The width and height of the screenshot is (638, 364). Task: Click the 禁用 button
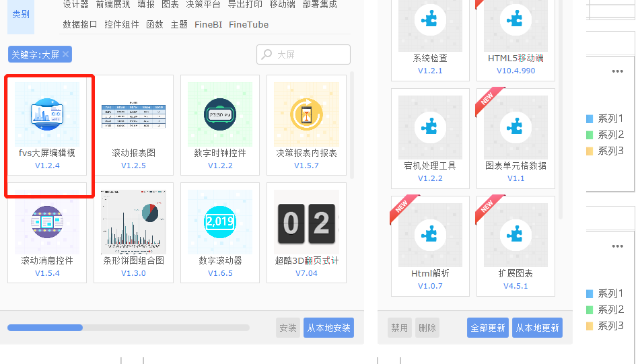tap(400, 328)
